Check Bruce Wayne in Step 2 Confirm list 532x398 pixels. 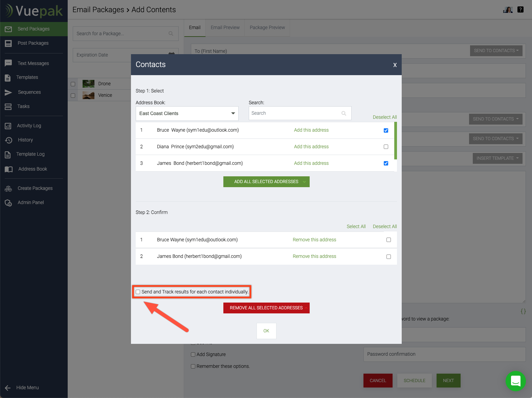[389, 240]
